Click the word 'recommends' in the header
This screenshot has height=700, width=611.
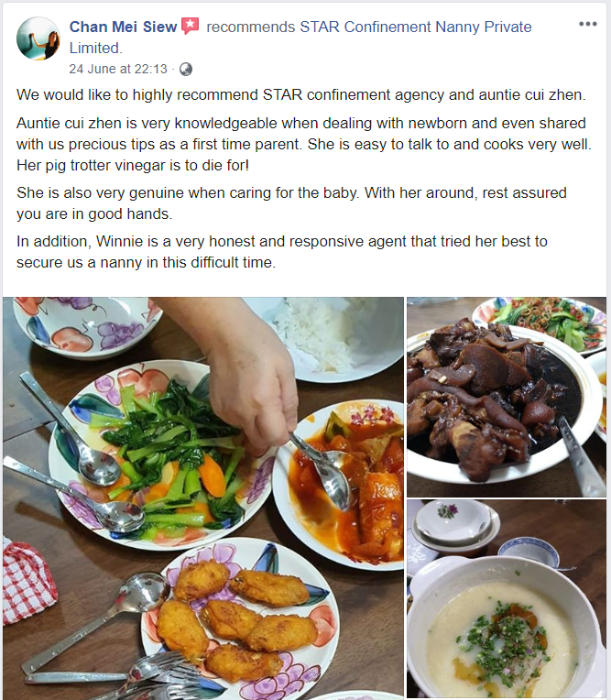click(250, 27)
